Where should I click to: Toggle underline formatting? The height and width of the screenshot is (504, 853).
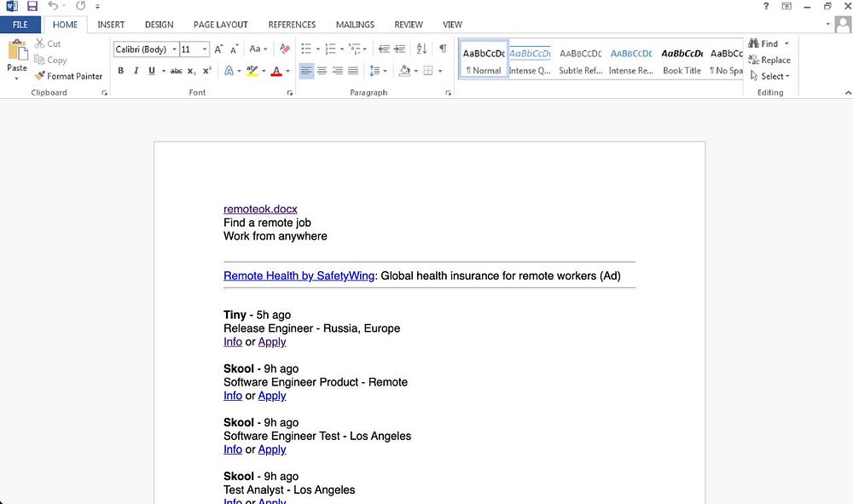[152, 71]
